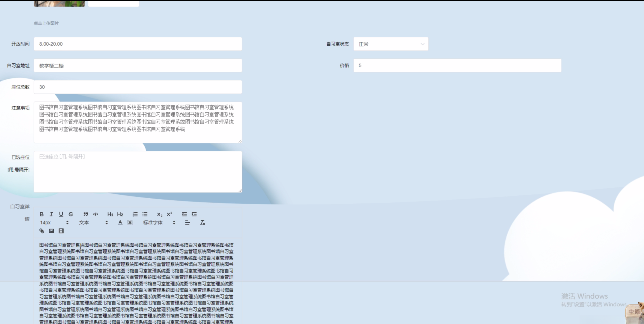Image resolution: width=644 pixels, height=324 pixels.
Task: Toggle bold formatting in the editor
Action: click(42, 214)
